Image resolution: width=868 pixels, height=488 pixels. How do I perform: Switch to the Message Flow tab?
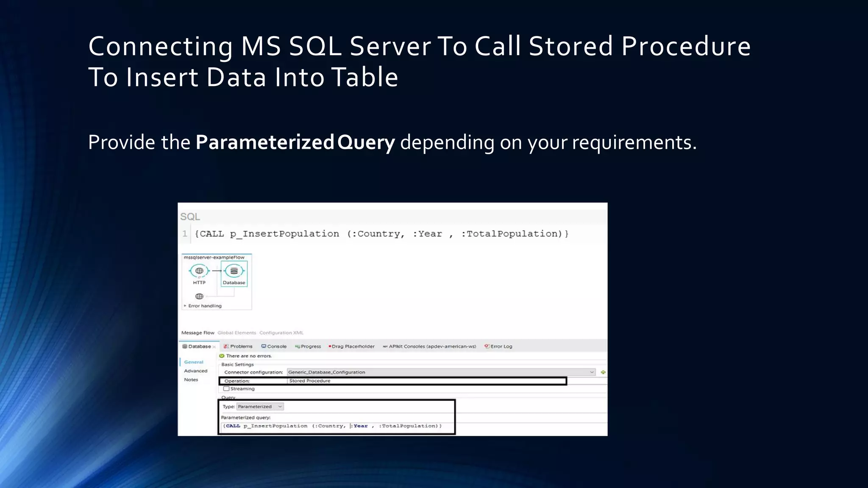198,333
